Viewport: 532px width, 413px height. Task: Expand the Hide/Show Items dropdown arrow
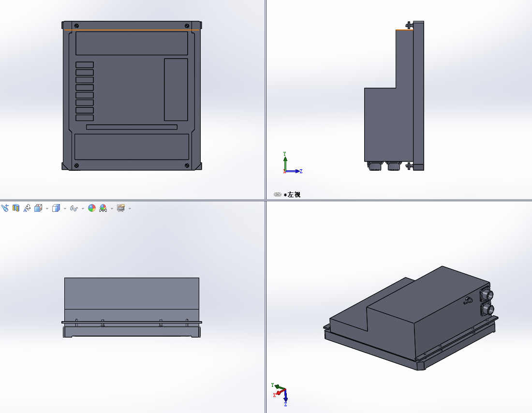click(x=83, y=208)
